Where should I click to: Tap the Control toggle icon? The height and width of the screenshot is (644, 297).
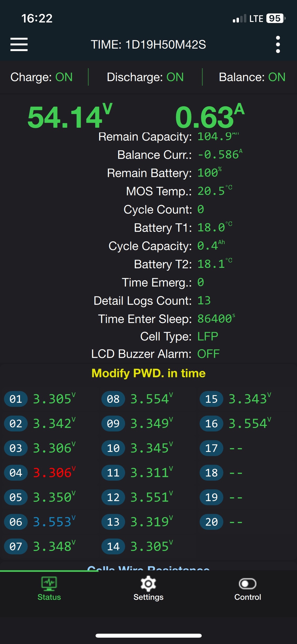tap(247, 583)
